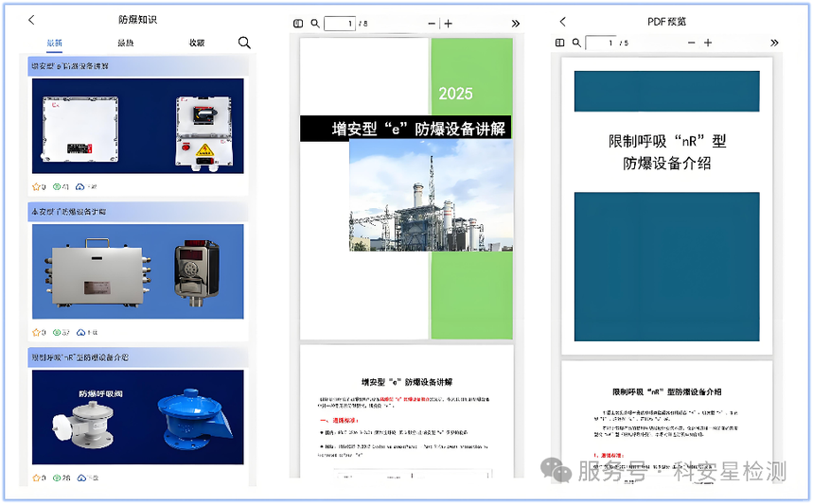Click page number field in 5-page PDF viewer
This screenshot has width=813, height=504.
601,43
